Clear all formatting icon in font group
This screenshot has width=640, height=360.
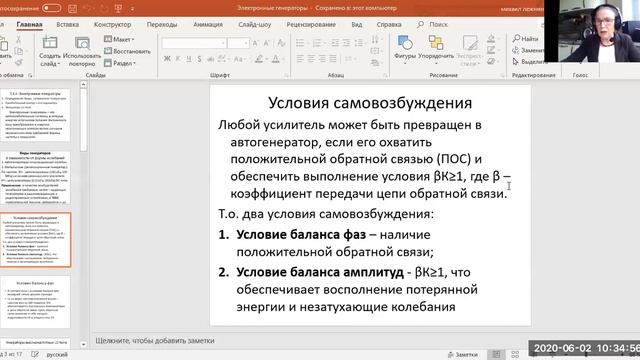[281, 43]
